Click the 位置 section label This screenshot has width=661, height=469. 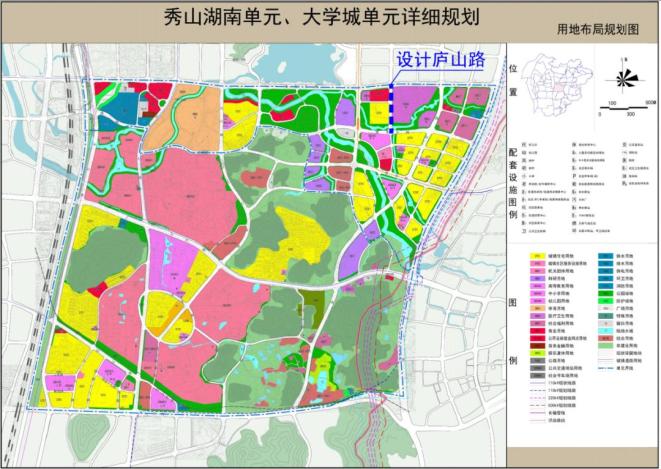click(x=513, y=80)
